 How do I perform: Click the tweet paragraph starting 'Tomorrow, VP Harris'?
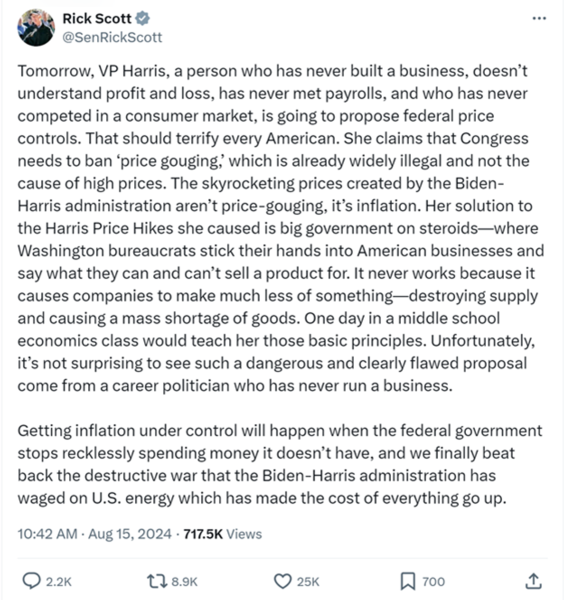tap(280, 228)
